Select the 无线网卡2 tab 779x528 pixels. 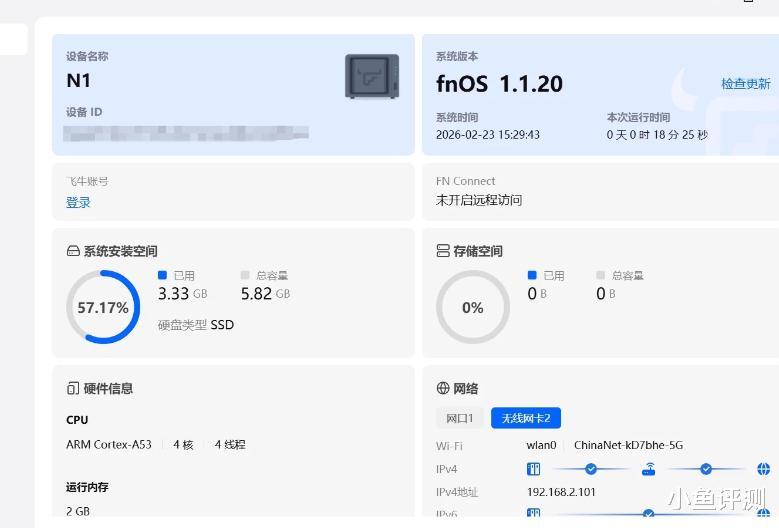point(526,418)
